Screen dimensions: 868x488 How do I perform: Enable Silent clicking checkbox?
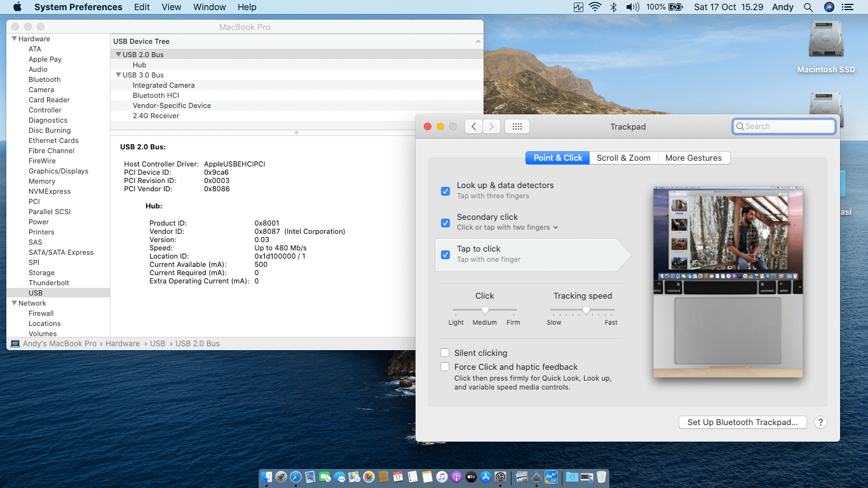click(x=445, y=353)
